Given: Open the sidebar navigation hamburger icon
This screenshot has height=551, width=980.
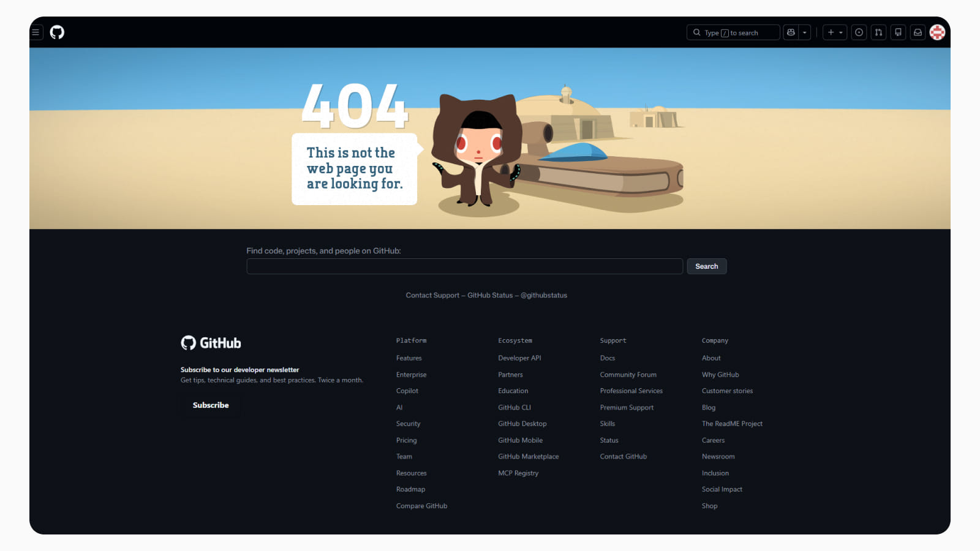Looking at the screenshot, I should click(36, 32).
